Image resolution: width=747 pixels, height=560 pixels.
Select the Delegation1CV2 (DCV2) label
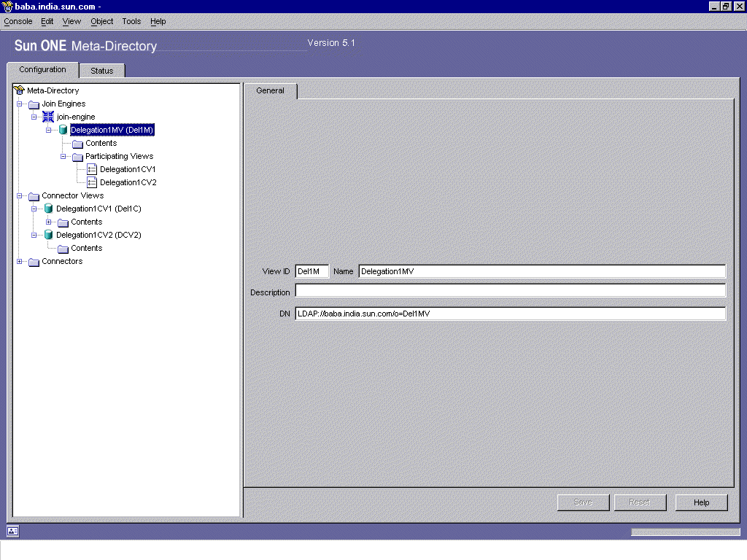pyautogui.click(x=98, y=235)
